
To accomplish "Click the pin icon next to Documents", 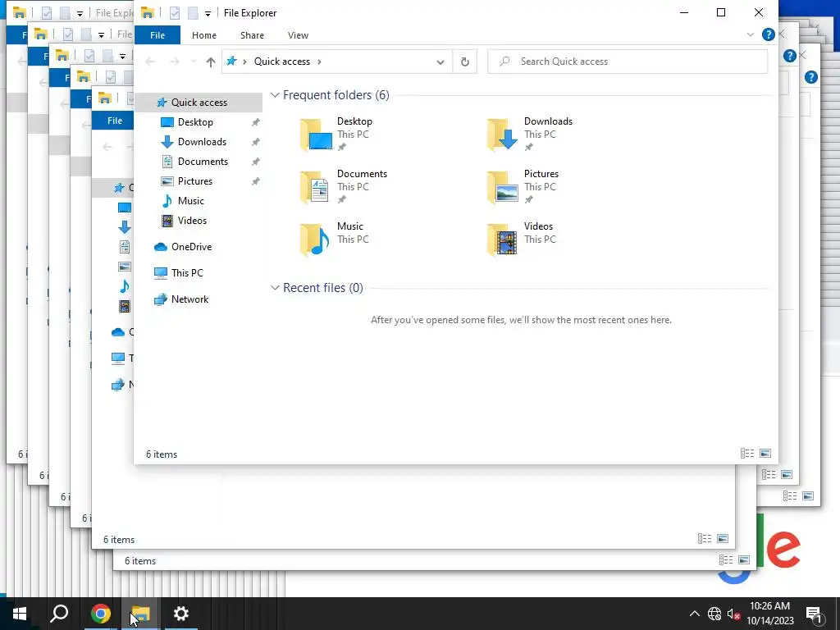I will (256, 162).
